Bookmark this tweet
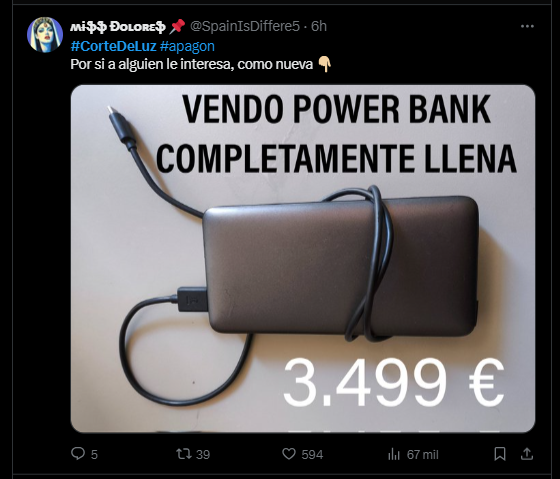 coord(500,454)
